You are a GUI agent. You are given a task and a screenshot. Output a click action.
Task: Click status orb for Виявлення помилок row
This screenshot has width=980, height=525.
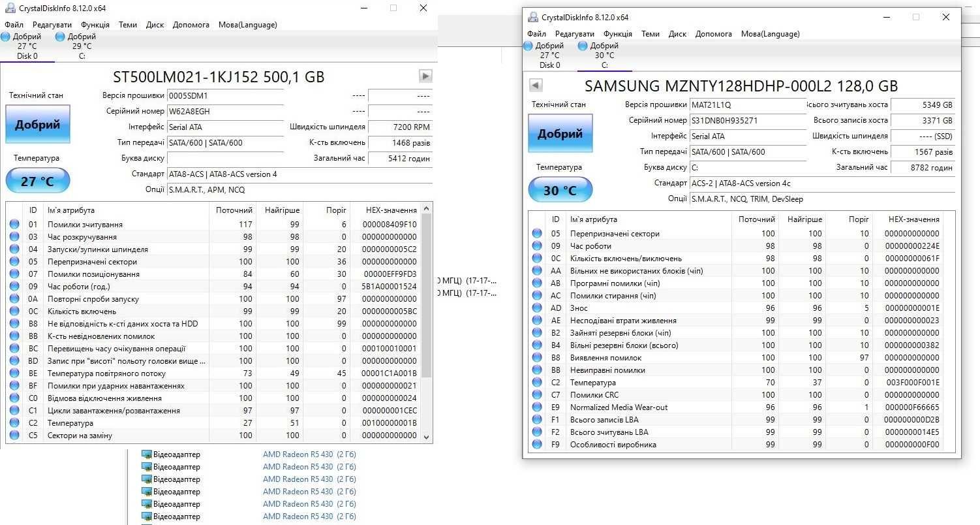(x=537, y=358)
